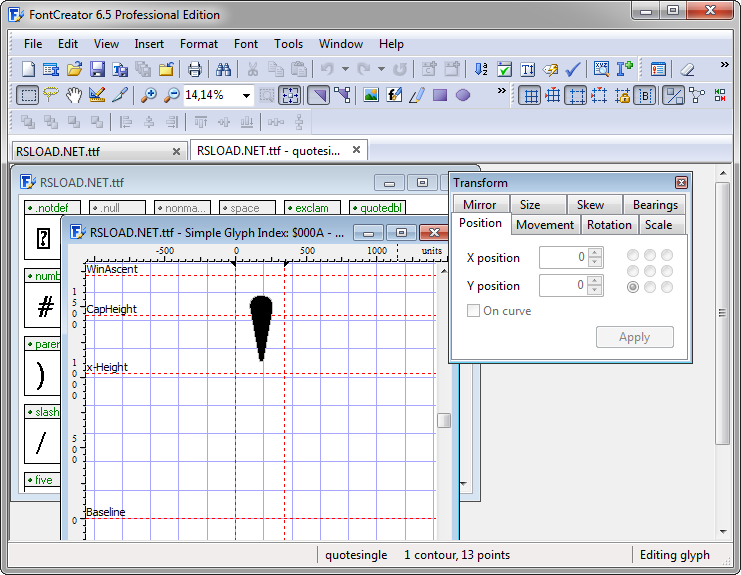Screen dimensions: 741x575
Task: Click the zoom to fit arrows icon
Action: click(x=290, y=95)
